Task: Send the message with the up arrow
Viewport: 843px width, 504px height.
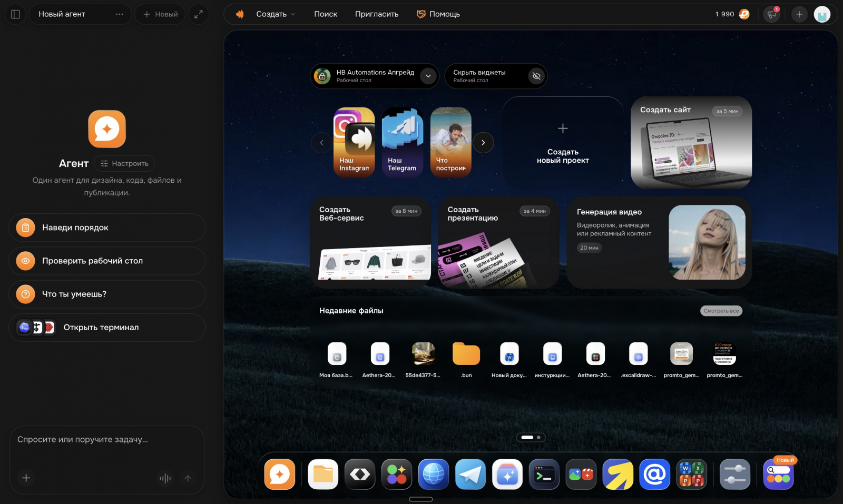Action: tap(188, 478)
